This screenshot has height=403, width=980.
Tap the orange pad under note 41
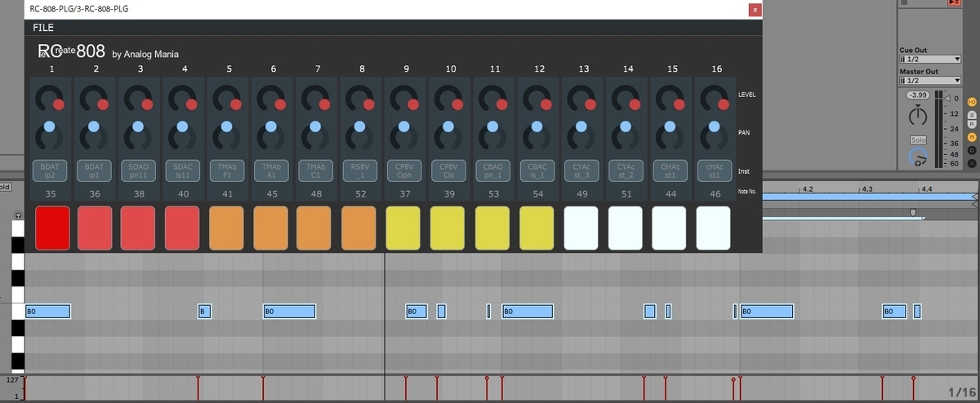[x=228, y=228]
